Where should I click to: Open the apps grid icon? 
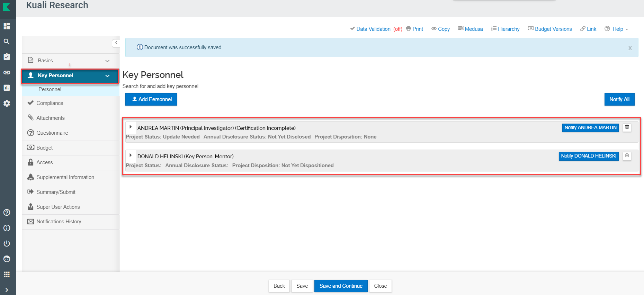coord(7,275)
